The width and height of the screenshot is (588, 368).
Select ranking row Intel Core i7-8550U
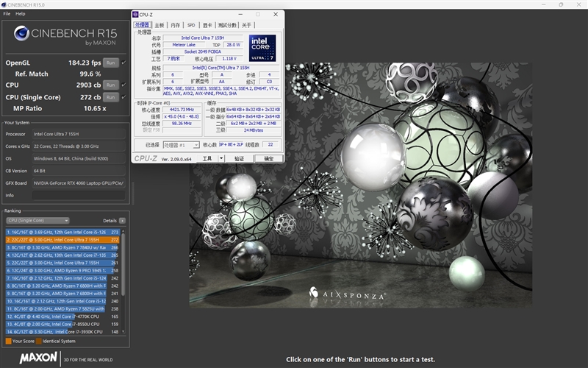(62, 324)
